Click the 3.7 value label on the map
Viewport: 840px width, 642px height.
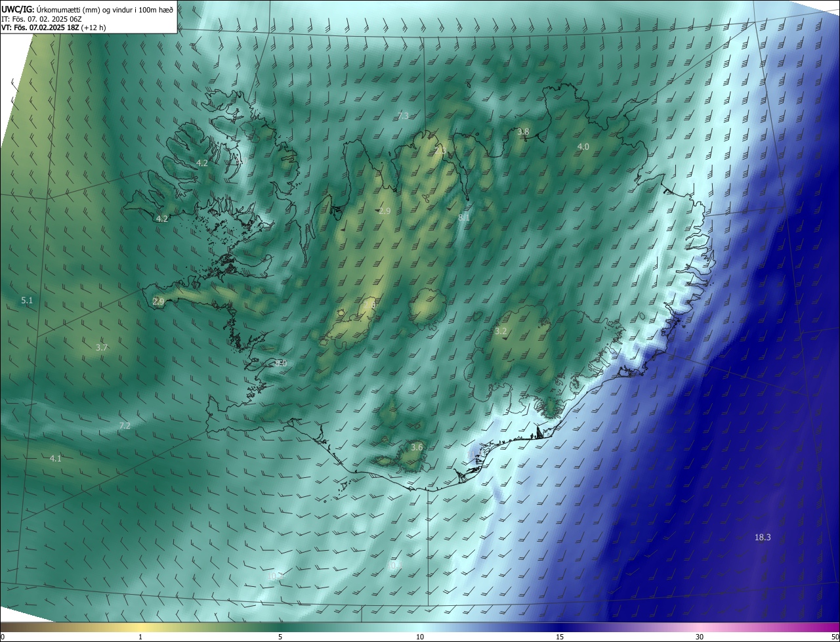[102, 348]
